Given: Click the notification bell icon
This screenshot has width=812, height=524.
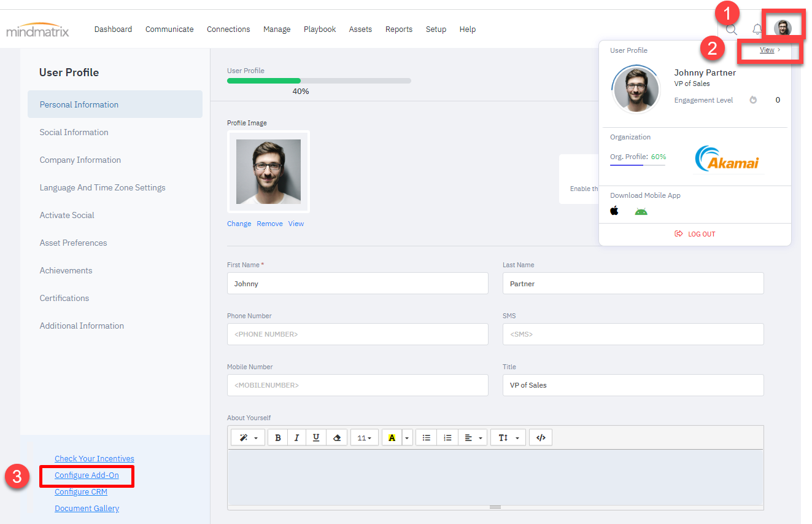Looking at the screenshot, I should (x=757, y=29).
